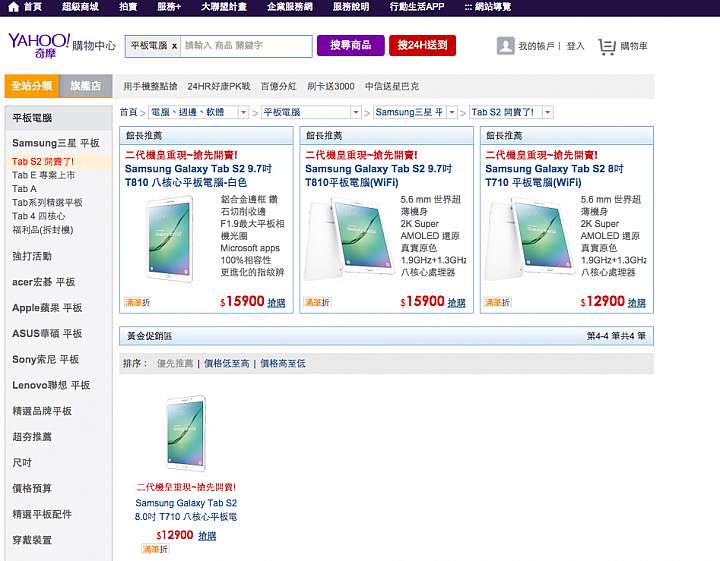Click the 滿筆折 badge on the T810 WiFi card
Screen dimensions: 720x561
pyautogui.click(x=317, y=302)
